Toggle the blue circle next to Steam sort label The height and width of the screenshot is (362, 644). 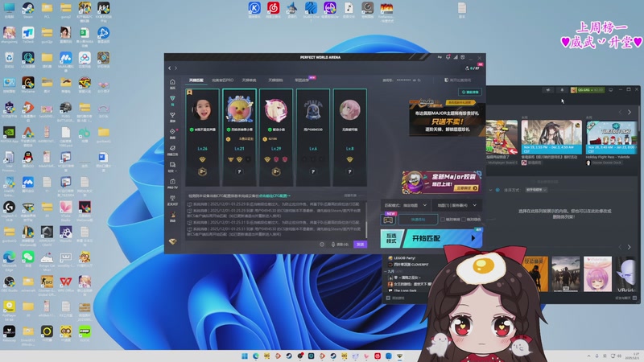tap(497, 190)
